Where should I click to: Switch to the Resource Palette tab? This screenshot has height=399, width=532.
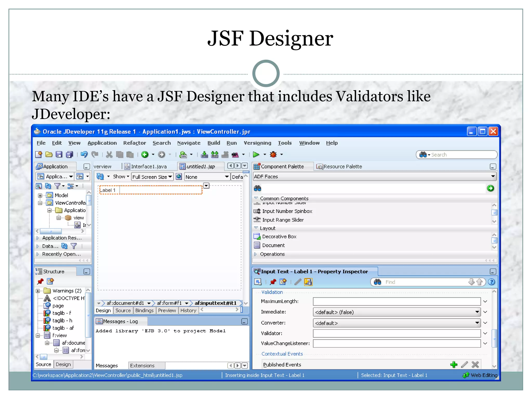[x=339, y=167]
